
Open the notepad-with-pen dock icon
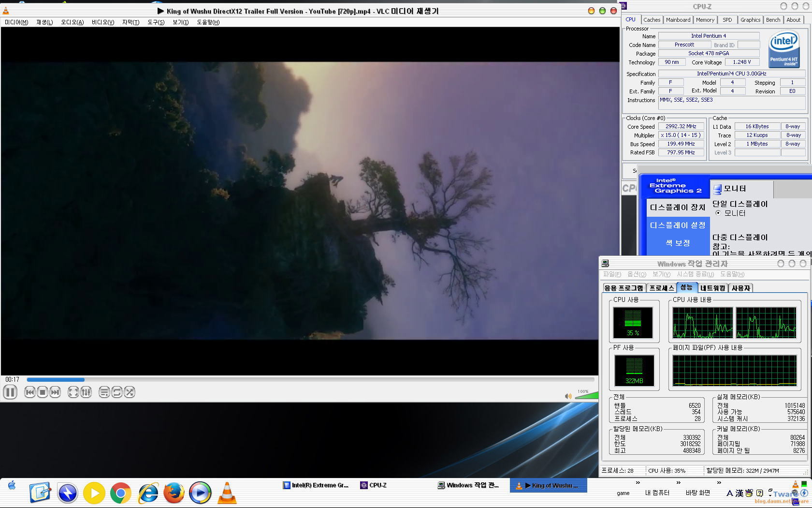pos(40,493)
